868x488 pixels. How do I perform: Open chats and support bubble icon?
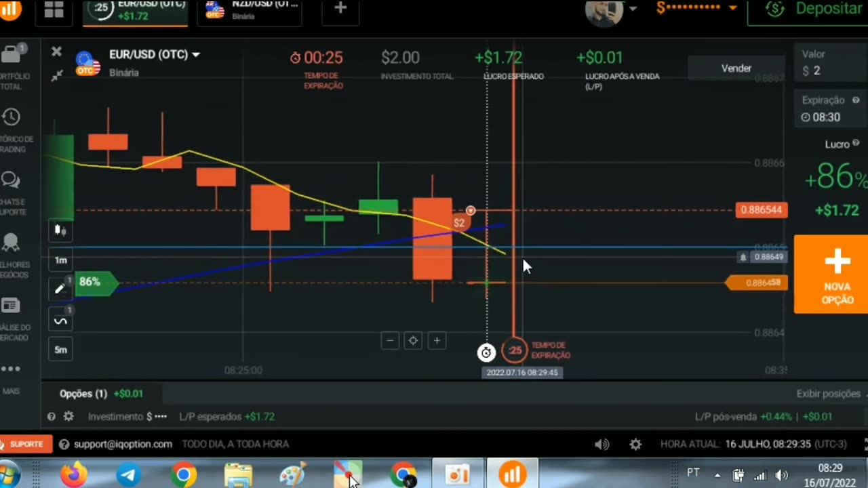coord(10,180)
